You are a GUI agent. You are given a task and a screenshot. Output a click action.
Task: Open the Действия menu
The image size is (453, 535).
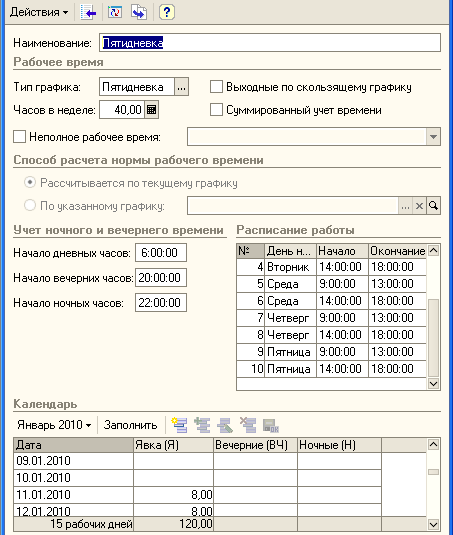[39, 12]
